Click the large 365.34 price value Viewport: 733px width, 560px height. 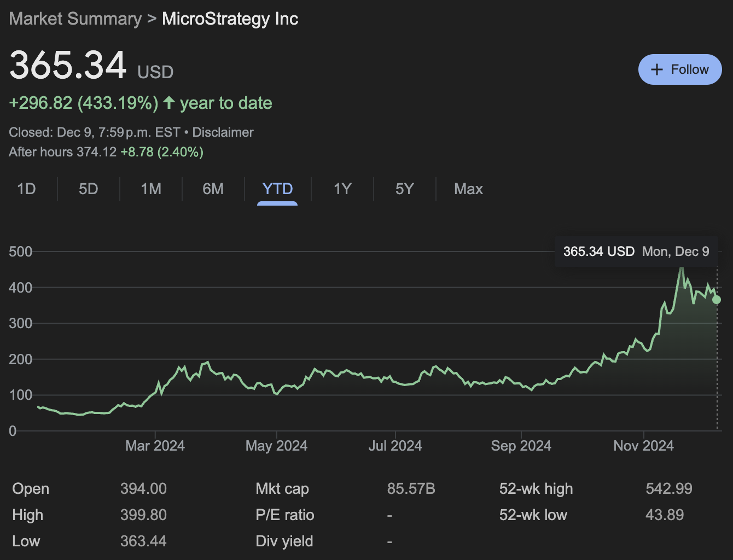click(68, 65)
